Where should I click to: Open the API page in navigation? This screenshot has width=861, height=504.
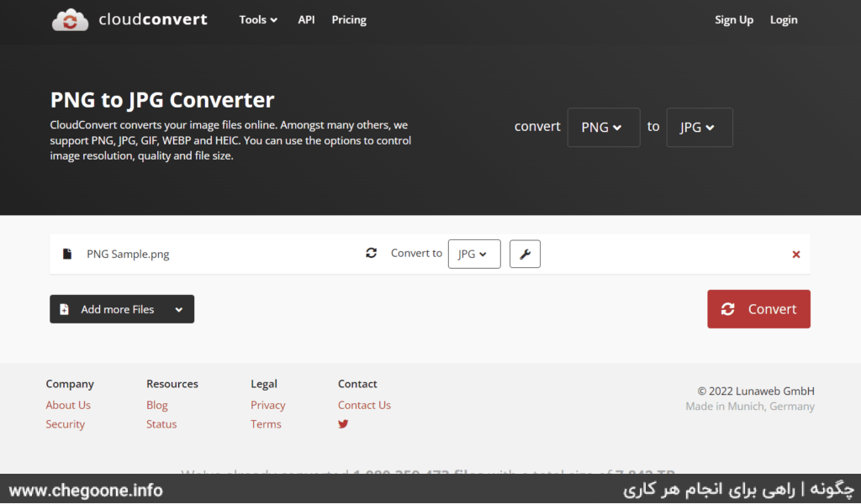pyautogui.click(x=306, y=20)
